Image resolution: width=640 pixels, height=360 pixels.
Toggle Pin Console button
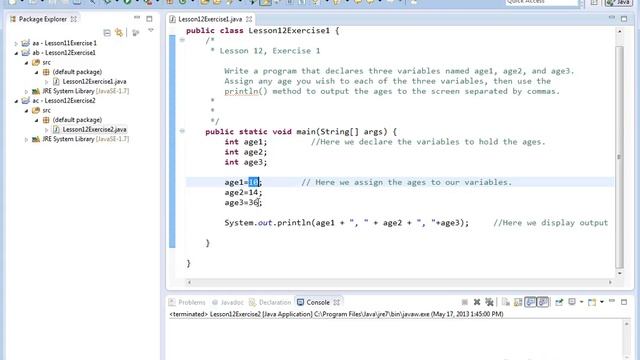tap(559, 302)
